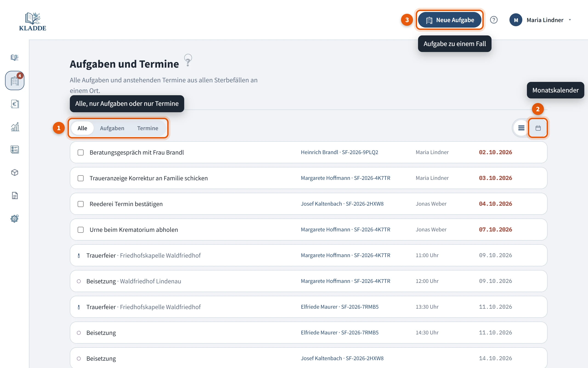Open Elfriede Maurer case link in 13:30 Trauerfeier row
Image resolution: width=588 pixels, height=368 pixels.
tap(340, 307)
